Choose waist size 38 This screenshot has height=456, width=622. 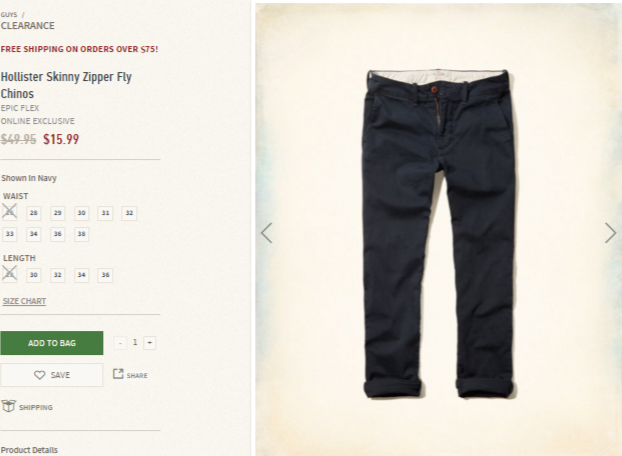click(81, 234)
